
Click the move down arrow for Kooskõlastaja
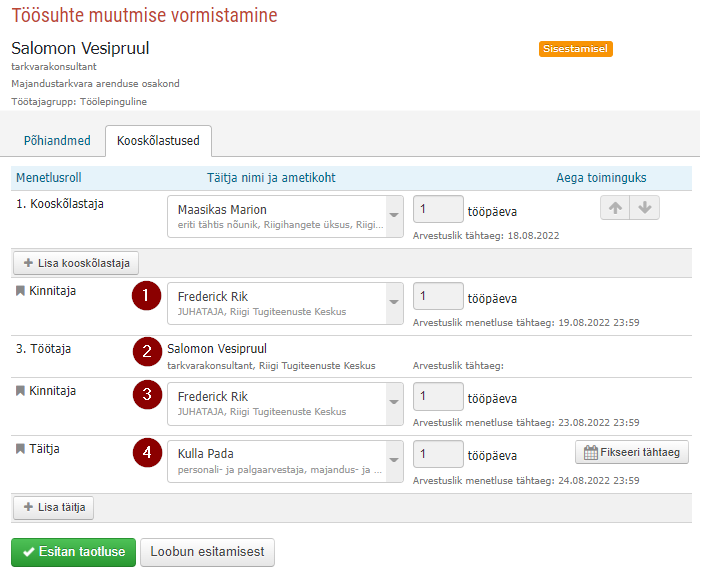pyautogui.click(x=645, y=208)
